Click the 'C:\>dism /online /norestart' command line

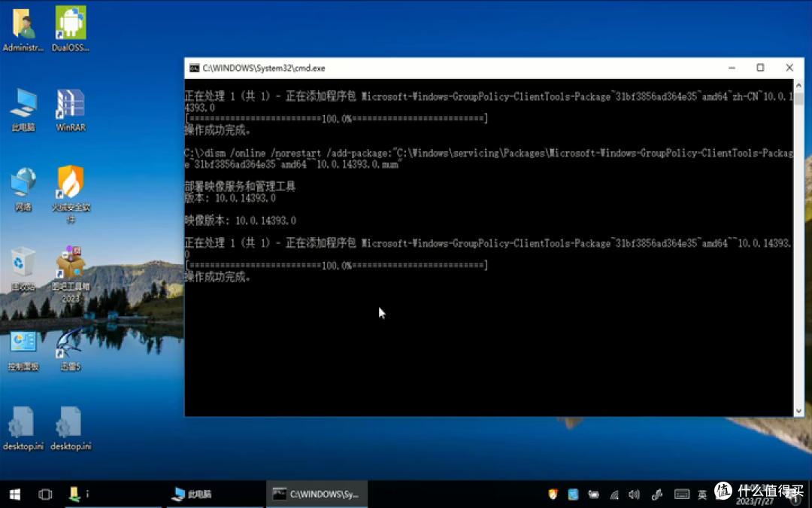click(x=489, y=159)
